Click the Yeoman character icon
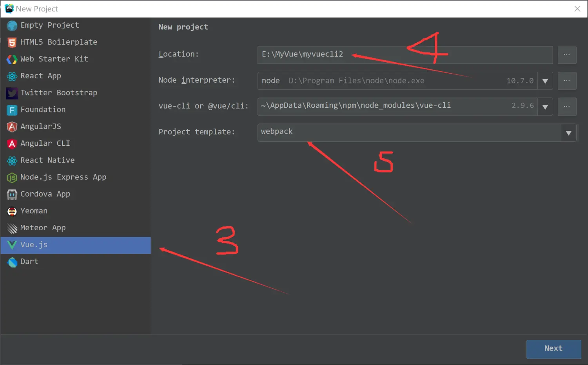 [12, 211]
